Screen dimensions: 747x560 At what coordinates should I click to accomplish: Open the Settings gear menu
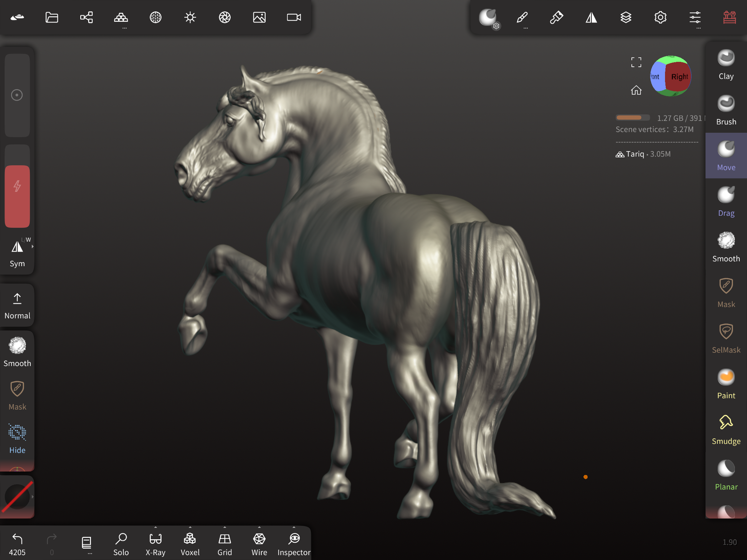pos(660,17)
